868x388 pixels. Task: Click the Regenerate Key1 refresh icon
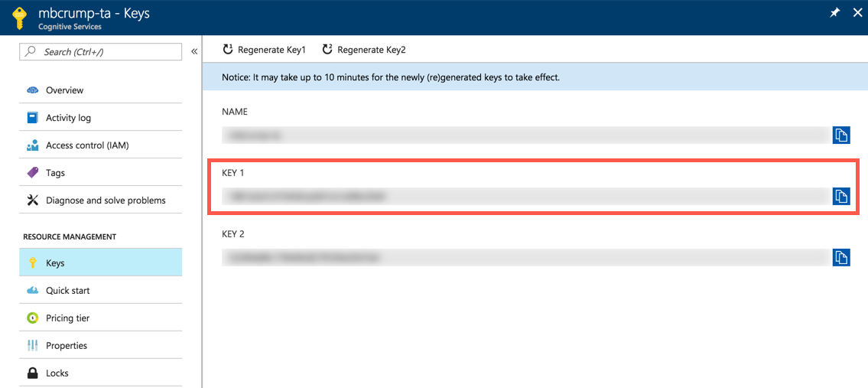click(228, 50)
